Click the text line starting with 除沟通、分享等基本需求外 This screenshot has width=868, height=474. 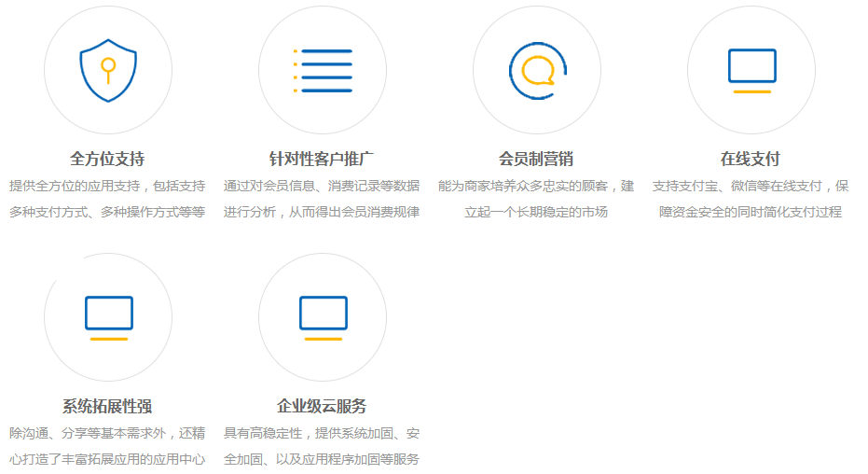point(107,433)
